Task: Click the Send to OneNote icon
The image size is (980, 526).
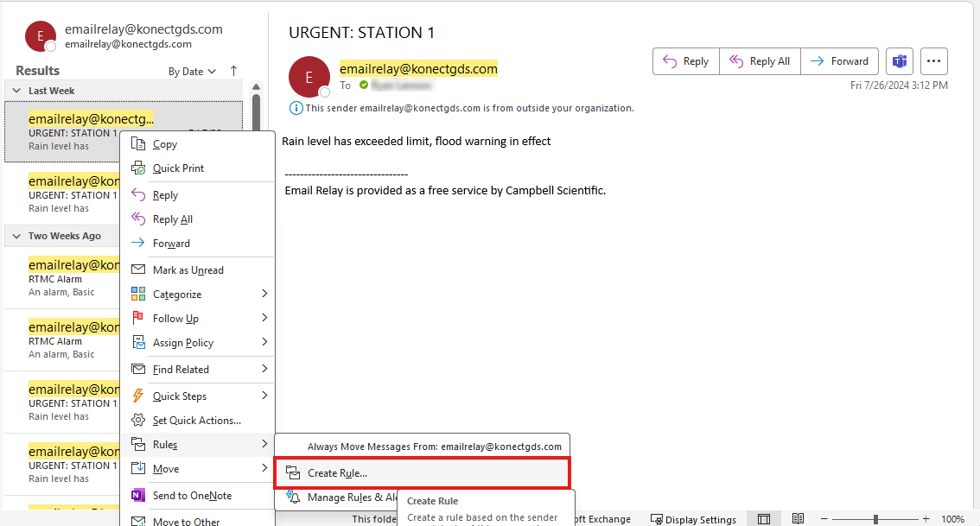Action: [x=137, y=496]
